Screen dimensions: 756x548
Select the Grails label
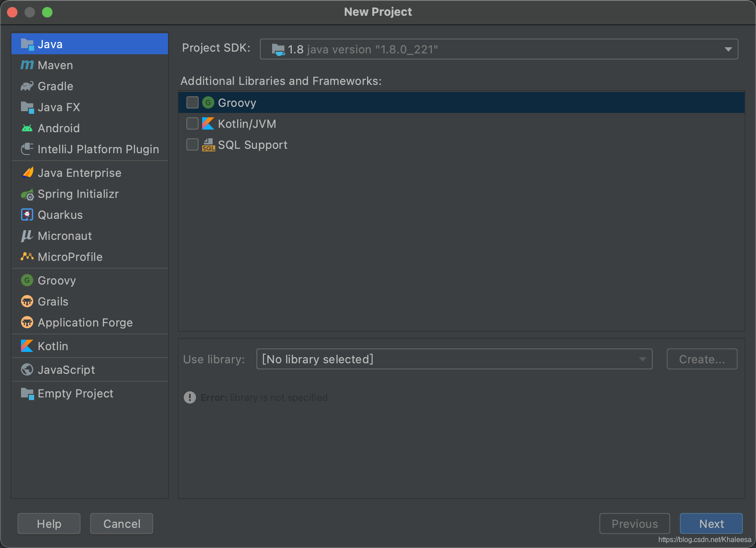53,302
